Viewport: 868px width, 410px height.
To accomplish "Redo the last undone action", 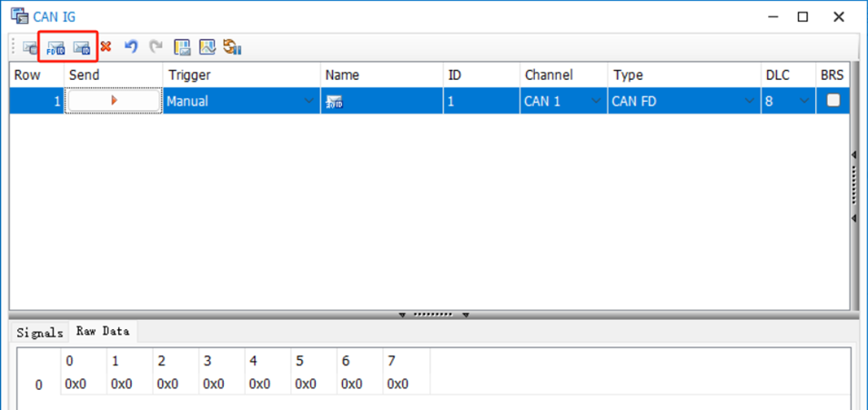I will [156, 46].
